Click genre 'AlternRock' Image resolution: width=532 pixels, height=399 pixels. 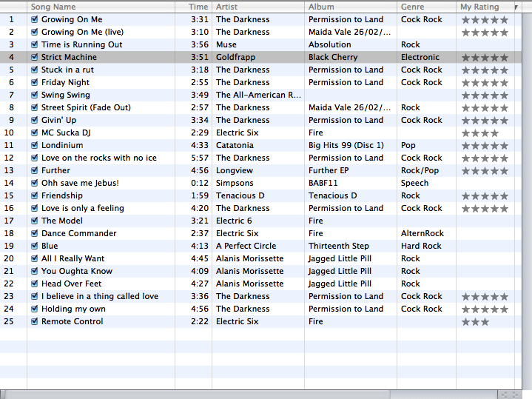422,233
